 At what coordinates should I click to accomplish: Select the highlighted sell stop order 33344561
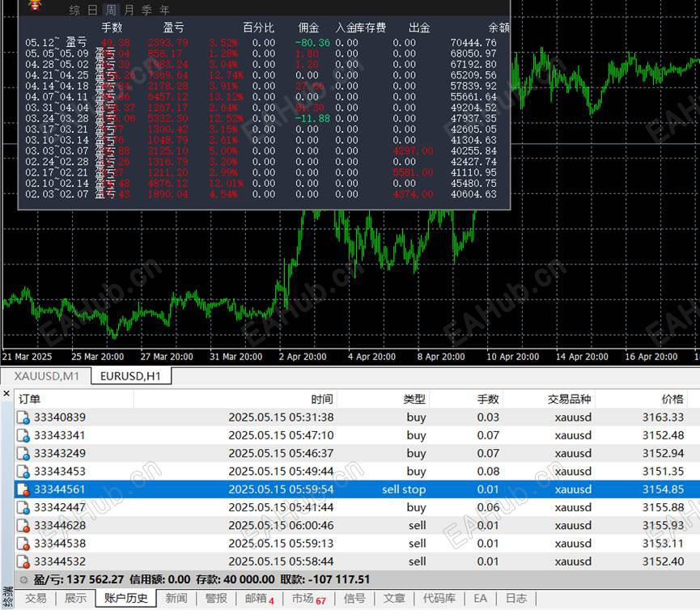[357, 489]
